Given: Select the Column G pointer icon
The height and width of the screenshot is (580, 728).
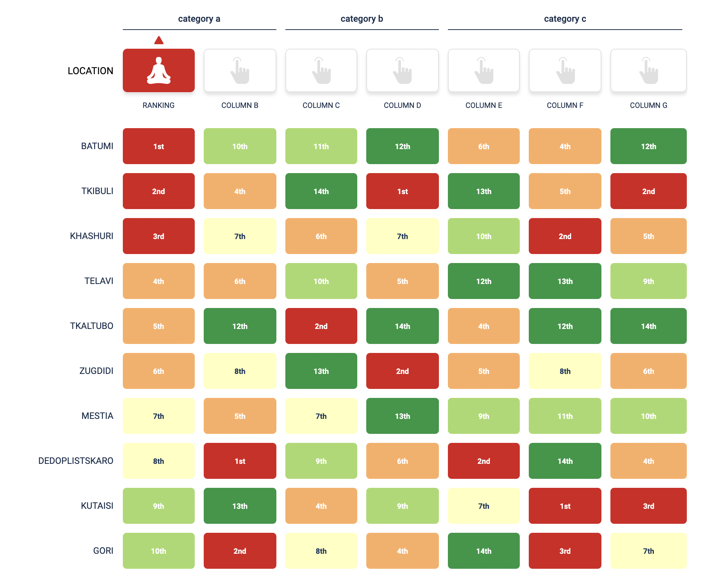Looking at the screenshot, I should point(648,70).
